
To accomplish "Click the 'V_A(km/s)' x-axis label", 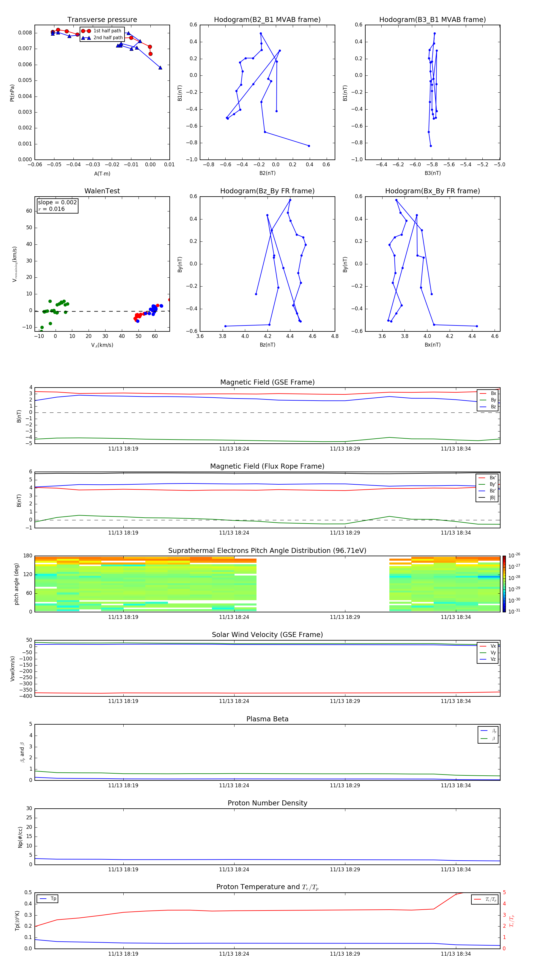I will point(102,345).
